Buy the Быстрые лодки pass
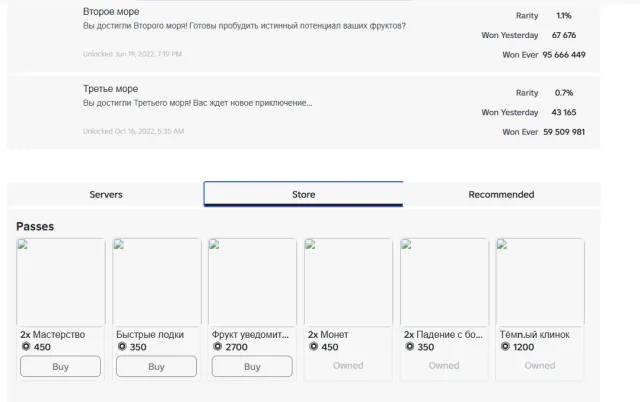Viewport: 640px width, 402px height. (x=156, y=366)
